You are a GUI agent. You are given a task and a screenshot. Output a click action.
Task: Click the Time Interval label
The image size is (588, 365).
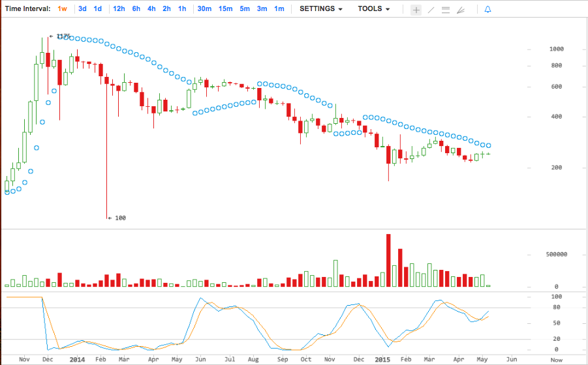(x=28, y=8)
